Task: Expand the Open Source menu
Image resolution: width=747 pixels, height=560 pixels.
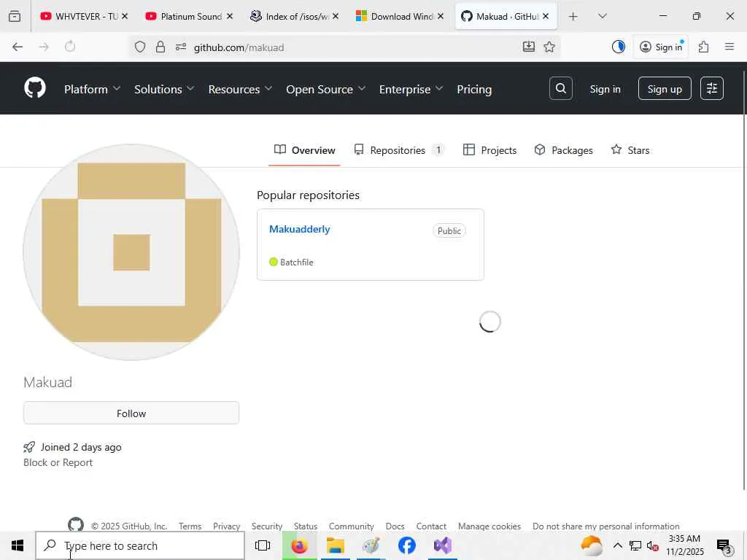Action: [326, 89]
